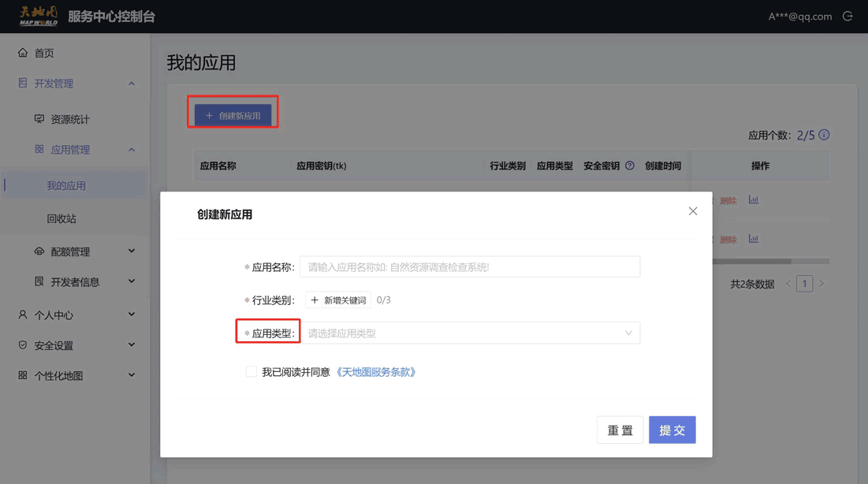Click the logout icon beside account email
The image size is (868, 484).
848,16
